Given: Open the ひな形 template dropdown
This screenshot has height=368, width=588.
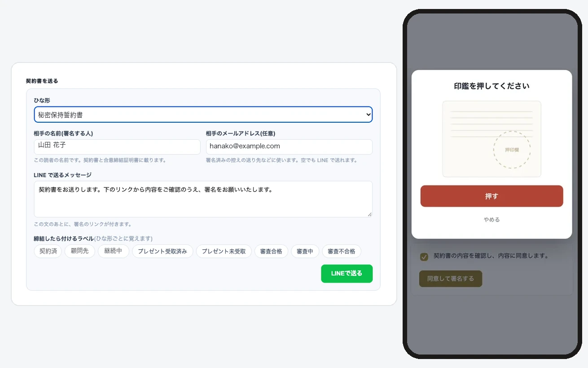Looking at the screenshot, I should tap(203, 115).
